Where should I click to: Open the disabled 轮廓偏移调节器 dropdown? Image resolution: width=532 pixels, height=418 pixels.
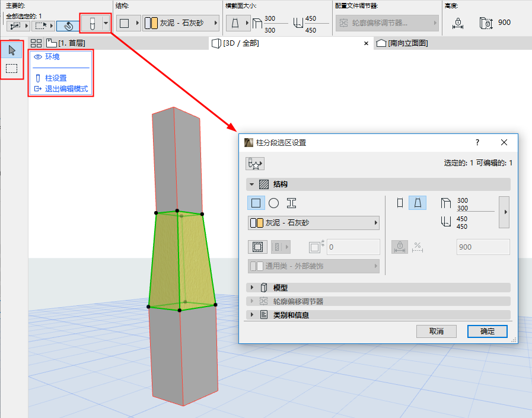(x=387, y=23)
